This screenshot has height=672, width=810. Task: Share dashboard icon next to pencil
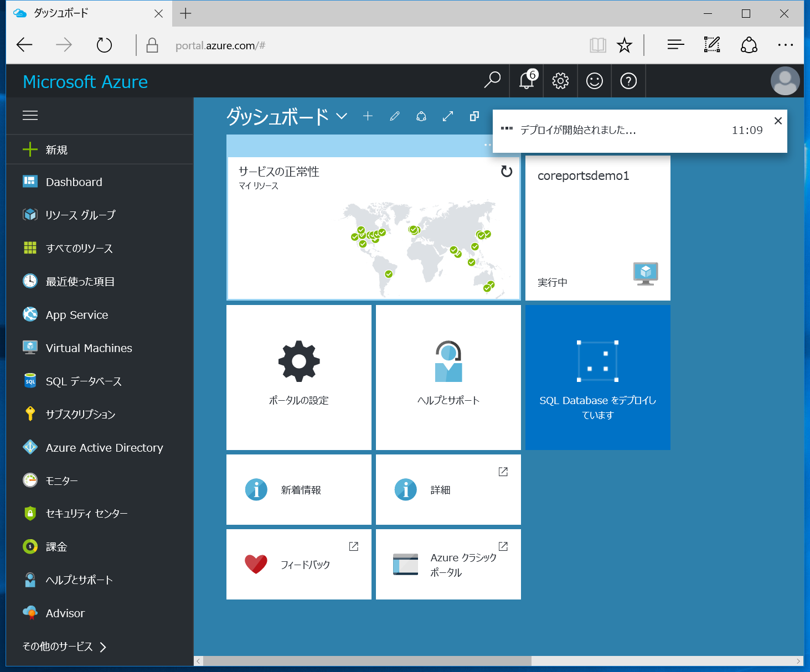tap(421, 116)
